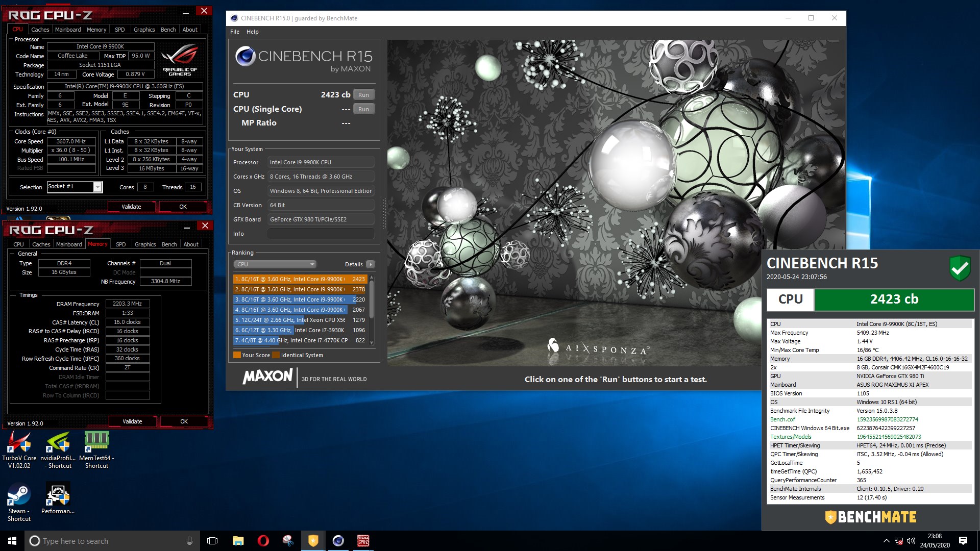
Task: Click Validate in top CPU-Z window
Action: coord(131,207)
